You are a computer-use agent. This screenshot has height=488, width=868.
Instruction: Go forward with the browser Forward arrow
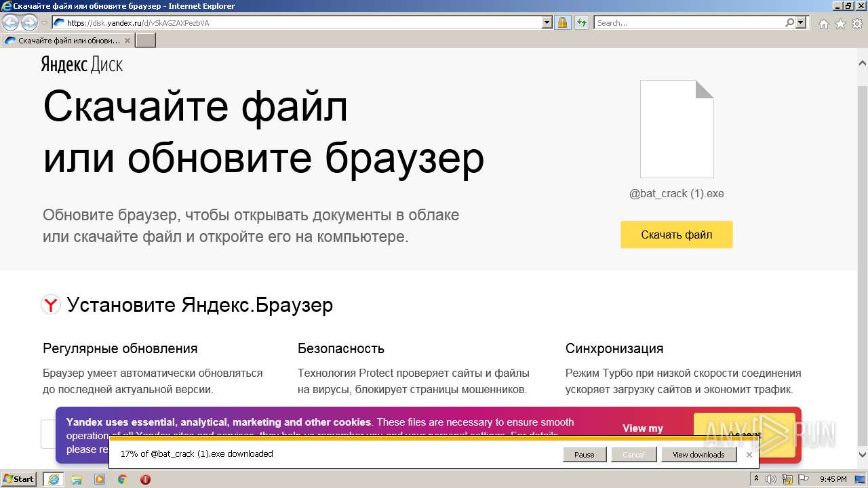[29, 23]
